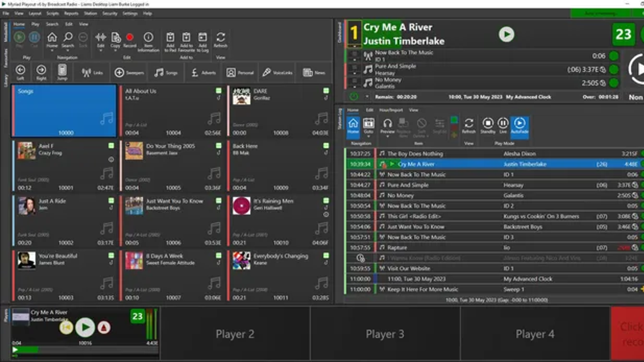Viewport: 644px width, 362px height.
Task: Switch play mode to Live
Action: click(x=503, y=126)
